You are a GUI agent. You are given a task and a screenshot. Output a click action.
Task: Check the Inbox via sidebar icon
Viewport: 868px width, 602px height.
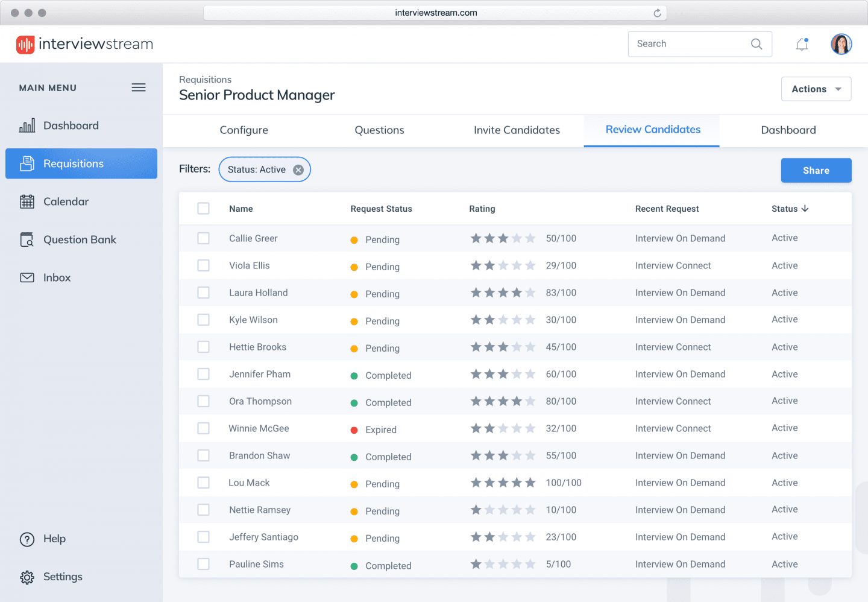(27, 277)
